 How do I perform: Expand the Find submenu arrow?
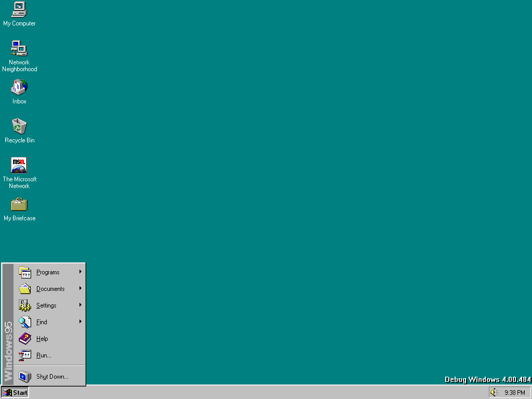tap(81, 321)
